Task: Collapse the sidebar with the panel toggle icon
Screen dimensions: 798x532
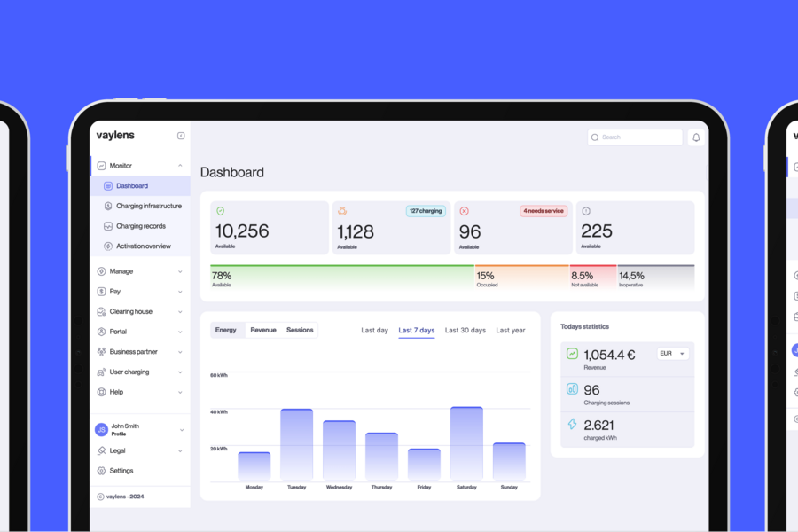Action: point(181,136)
